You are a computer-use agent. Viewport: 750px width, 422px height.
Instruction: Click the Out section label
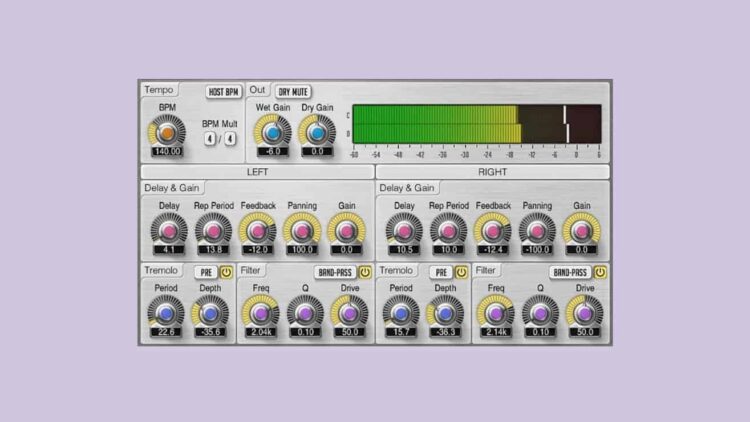(x=257, y=90)
